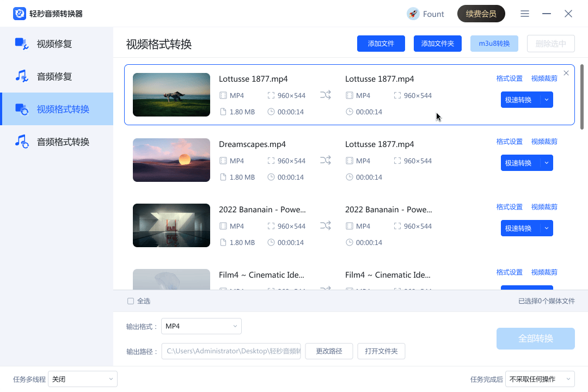Viewport: 588px width, 392px height.
Task: Click the hamburger menu icon in title bar
Action: click(525, 14)
